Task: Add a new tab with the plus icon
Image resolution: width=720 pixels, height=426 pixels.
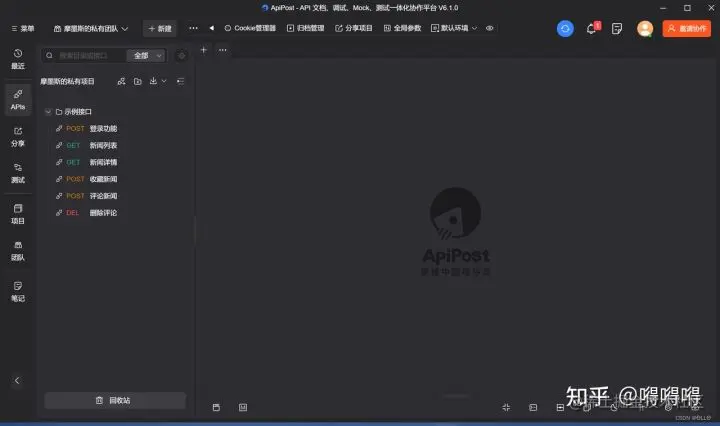Action: click(x=203, y=50)
